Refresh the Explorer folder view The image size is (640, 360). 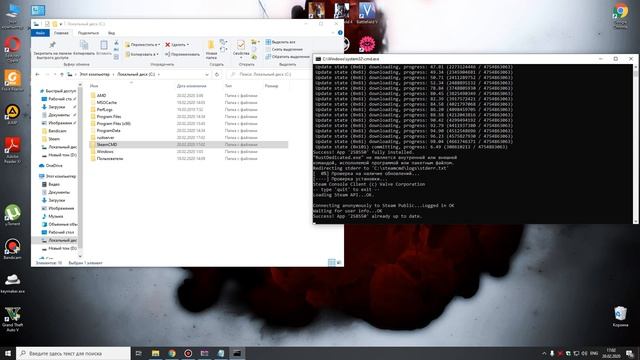(217, 75)
